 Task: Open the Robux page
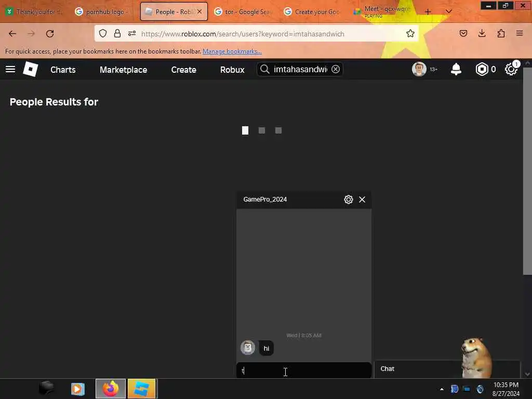[232, 70]
